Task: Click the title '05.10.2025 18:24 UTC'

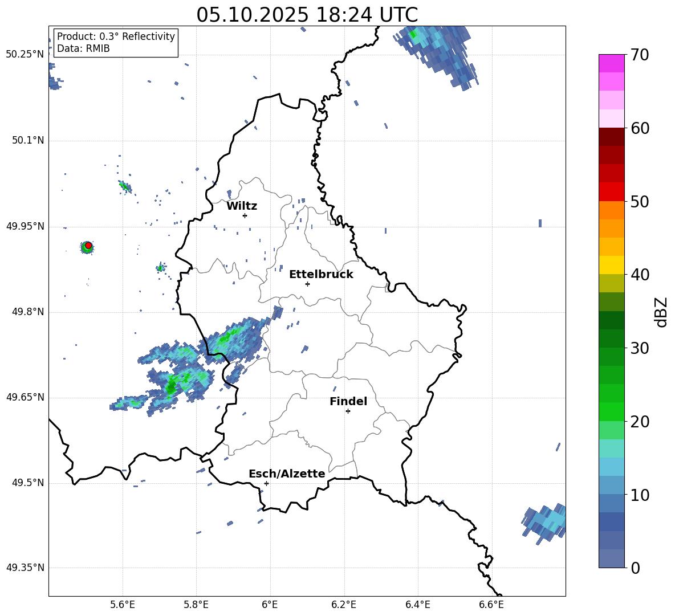Action: point(307,15)
